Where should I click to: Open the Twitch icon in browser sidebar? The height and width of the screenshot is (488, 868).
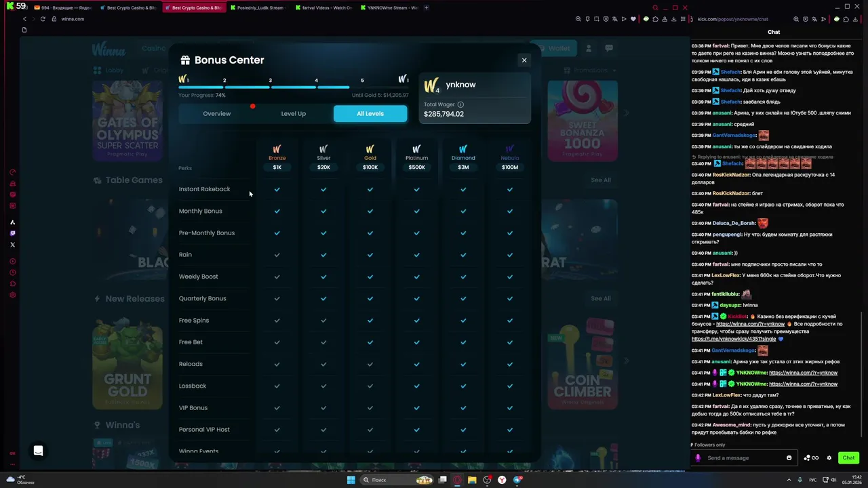pyautogui.click(x=12, y=233)
